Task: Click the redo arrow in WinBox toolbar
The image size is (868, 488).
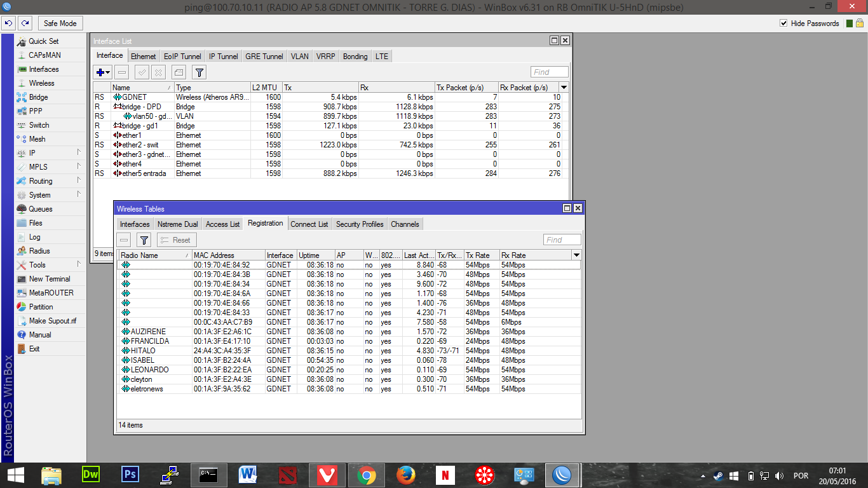Action: (x=25, y=24)
